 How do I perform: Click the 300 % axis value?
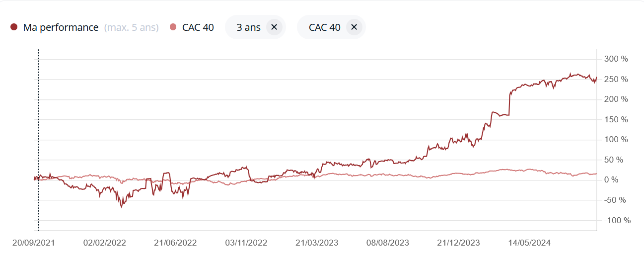click(x=616, y=59)
